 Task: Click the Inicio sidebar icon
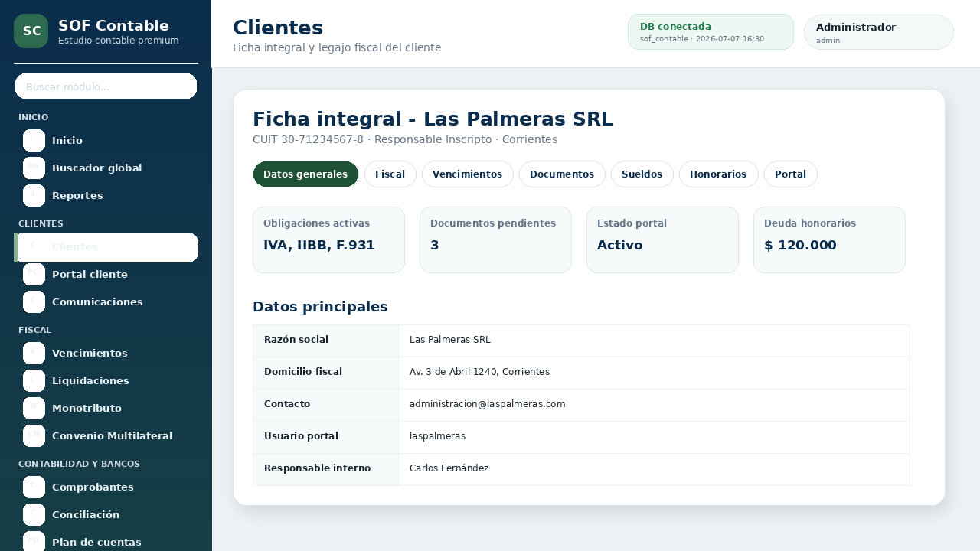pos(34,141)
